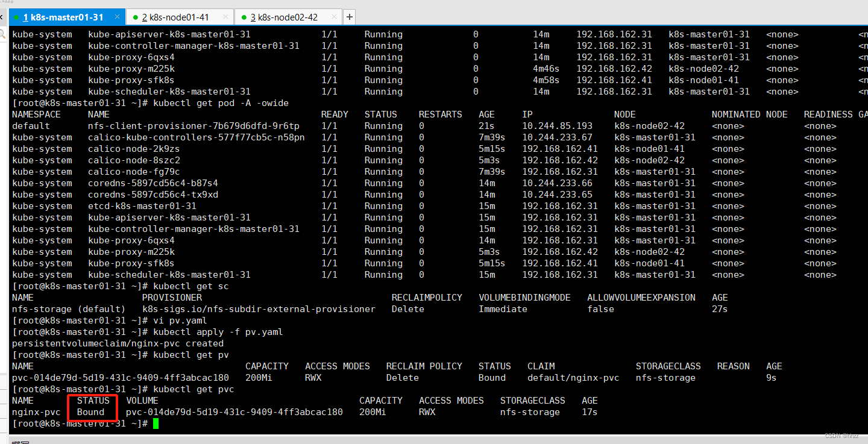Open a new session tab with plus button
Image resolution: width=868 pixels, height=444 pixels.
[349, 17]
